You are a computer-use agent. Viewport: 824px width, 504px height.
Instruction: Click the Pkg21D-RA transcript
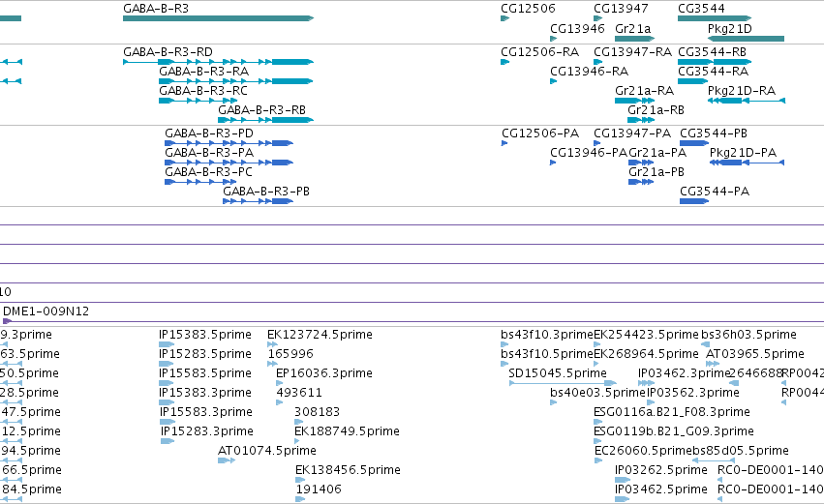(x=747, y=101)
